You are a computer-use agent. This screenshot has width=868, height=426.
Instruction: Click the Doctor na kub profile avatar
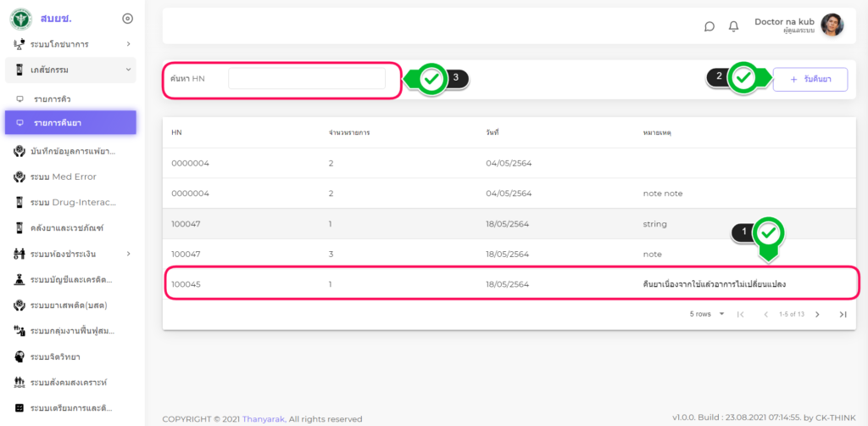pos(832,25)
